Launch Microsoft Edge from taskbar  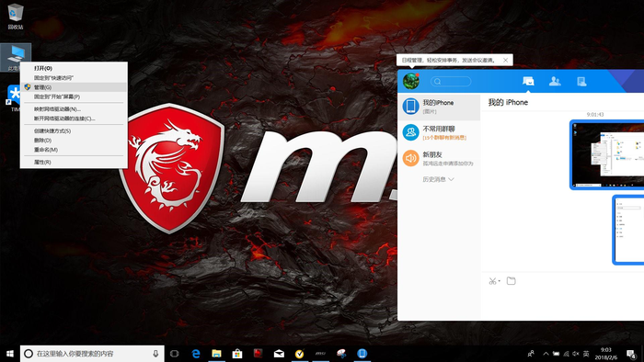(196, 354)
